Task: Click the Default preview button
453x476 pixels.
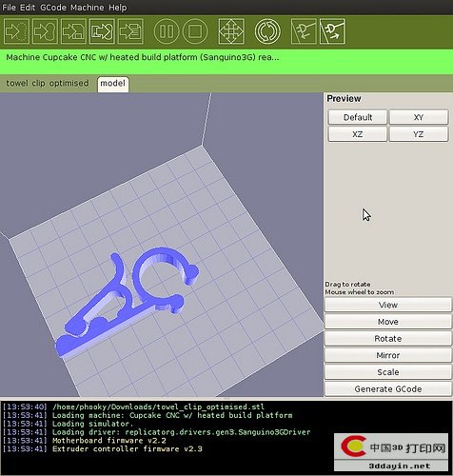Action: 358,117
